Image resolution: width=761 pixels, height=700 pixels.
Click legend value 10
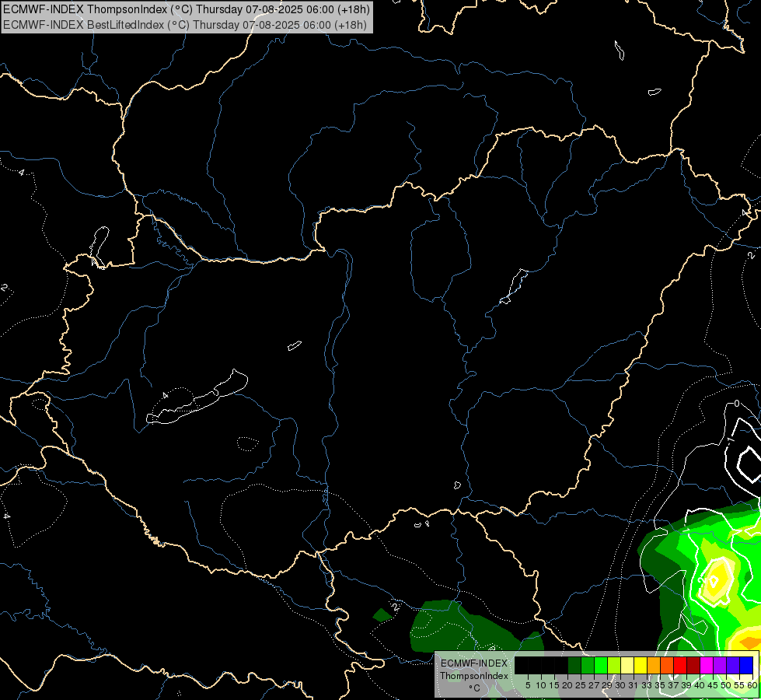coord(541,685)
